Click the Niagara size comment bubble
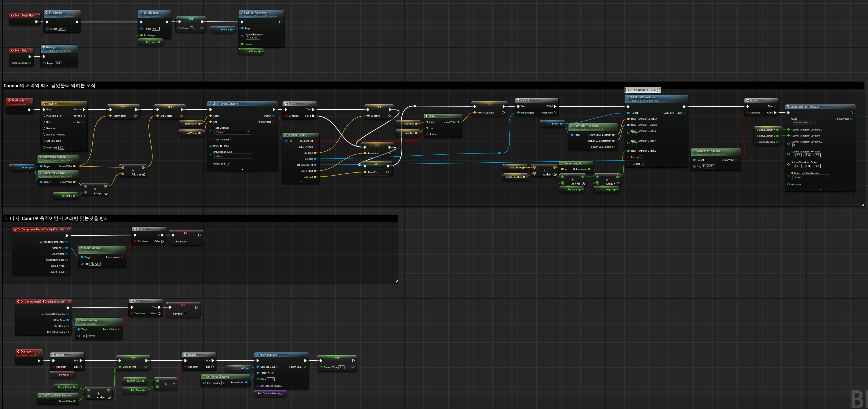The image size is (868, 409). 641,90
